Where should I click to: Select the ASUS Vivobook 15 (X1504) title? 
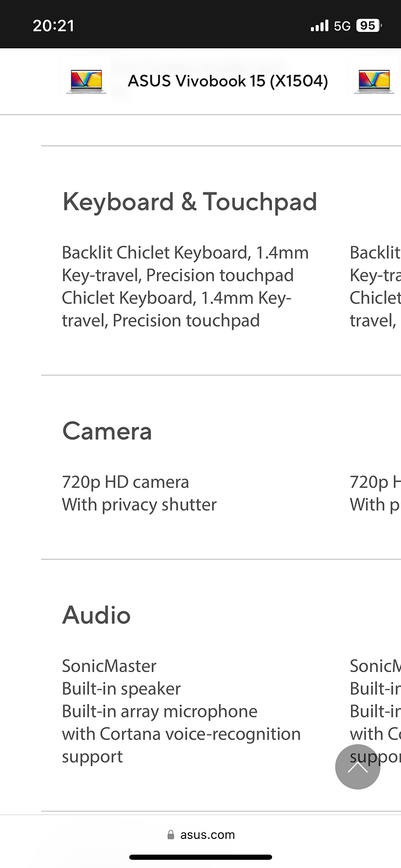tap(228, 81)
